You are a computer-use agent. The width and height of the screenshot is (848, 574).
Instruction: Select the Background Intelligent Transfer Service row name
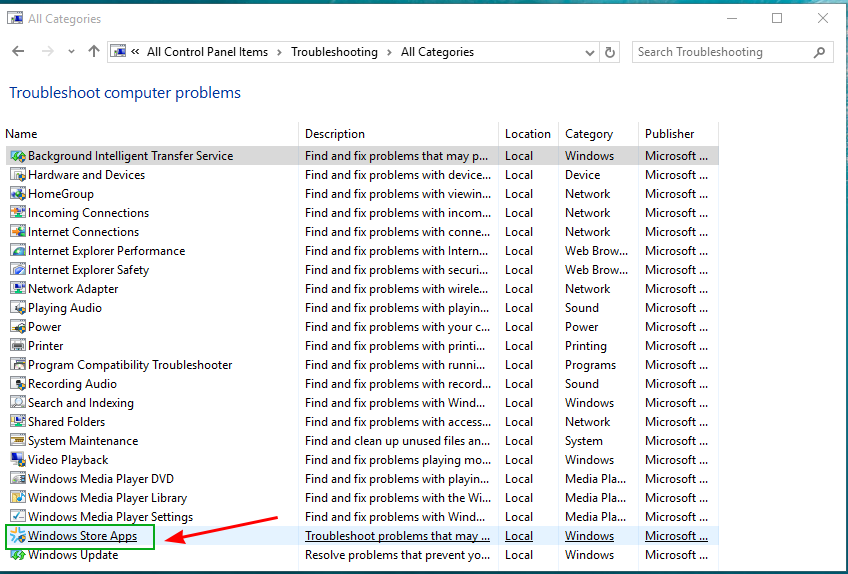tap(130, 156)
